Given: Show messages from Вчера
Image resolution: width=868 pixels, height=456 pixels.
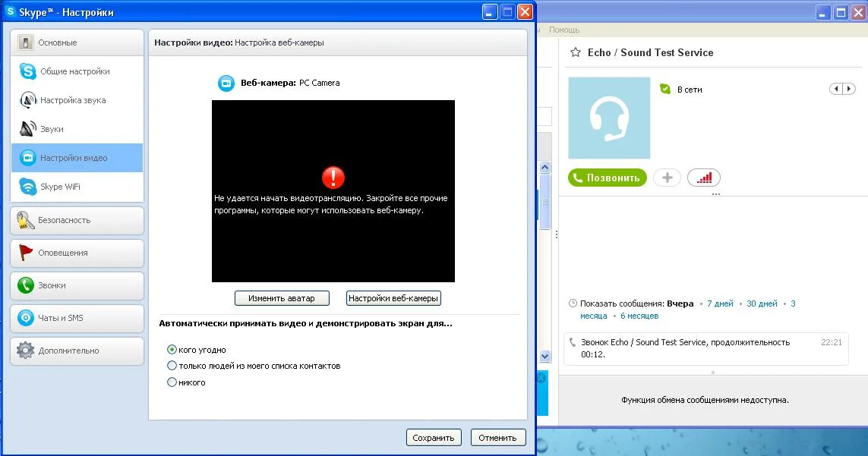Looking at the screenshot, I should pos(680,303).
